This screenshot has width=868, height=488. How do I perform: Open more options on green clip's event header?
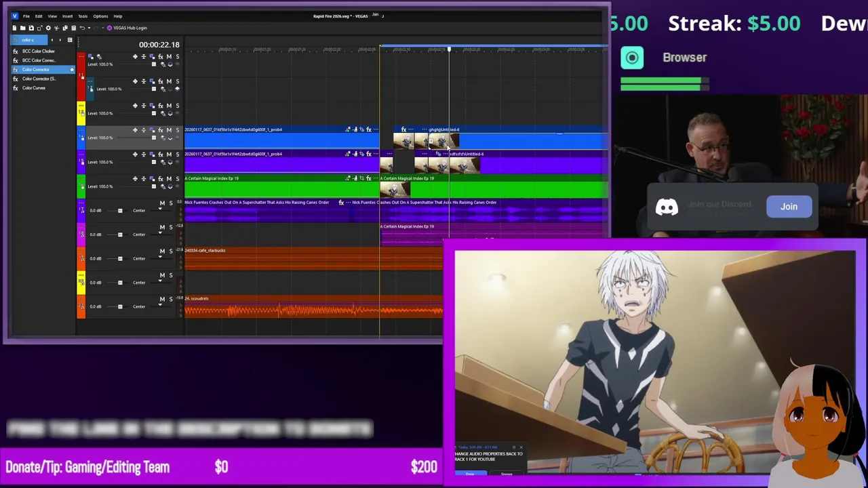375,178
